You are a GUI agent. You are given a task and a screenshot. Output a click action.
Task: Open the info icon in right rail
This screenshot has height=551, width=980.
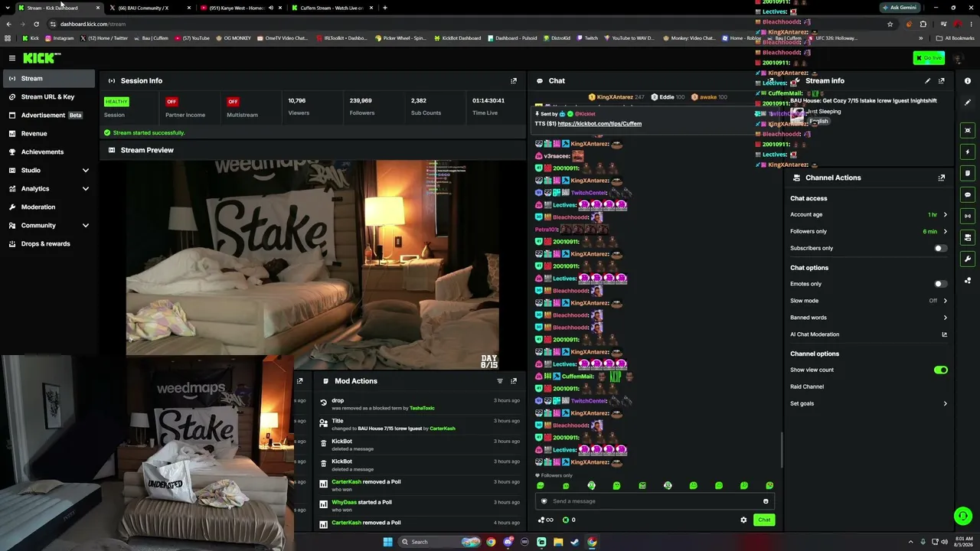[x=968, y=80]
